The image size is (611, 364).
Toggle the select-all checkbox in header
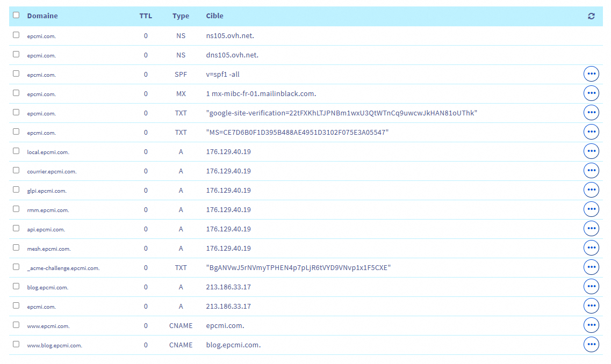16,15
